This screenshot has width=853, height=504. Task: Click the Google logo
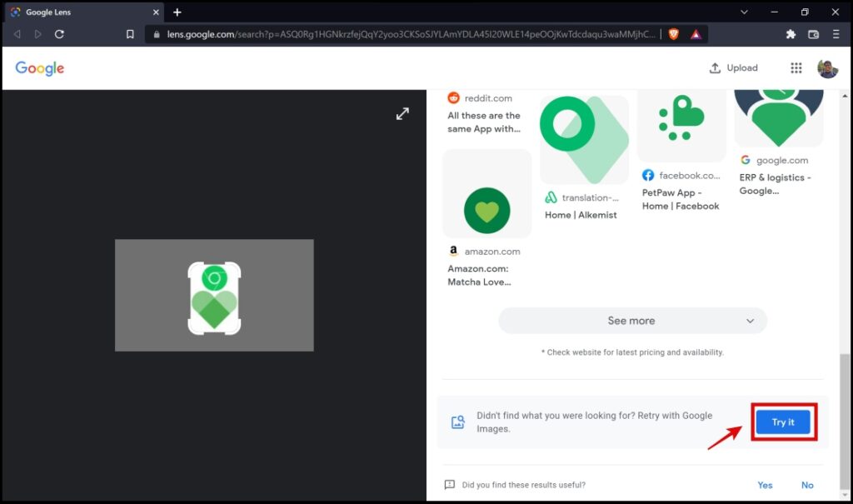pyautogui.click(x=40, y=68)
